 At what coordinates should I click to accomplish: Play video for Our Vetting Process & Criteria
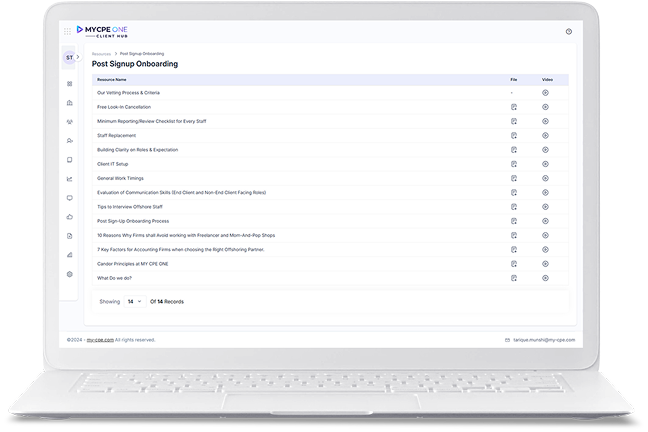pyautogui.click(x=545, y=92)
